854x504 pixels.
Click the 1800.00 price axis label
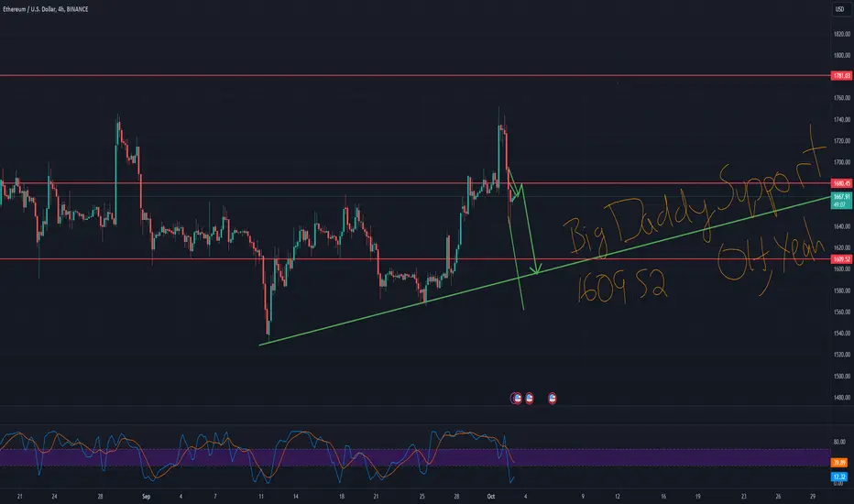pyautogui.click(x=841, y=55)
